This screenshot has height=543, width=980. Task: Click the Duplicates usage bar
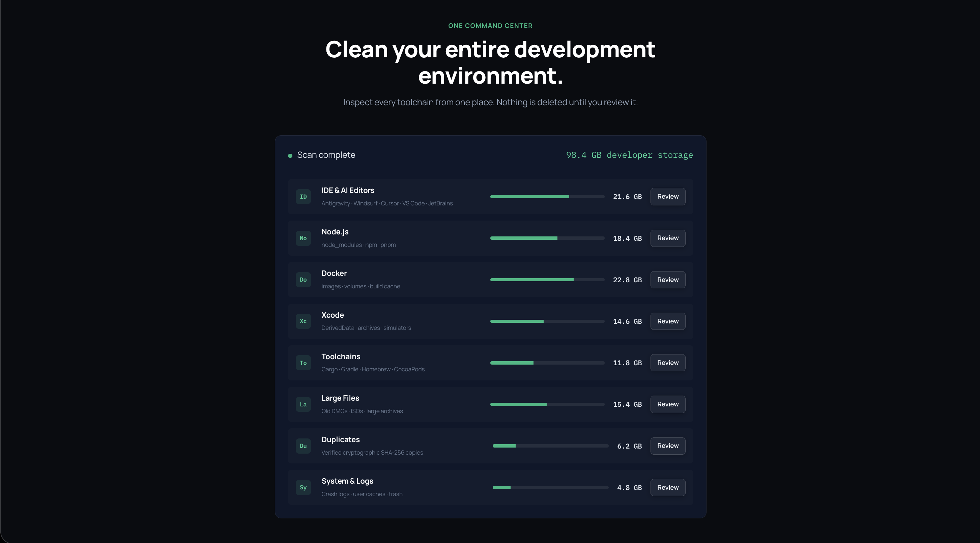click(550, 446)
